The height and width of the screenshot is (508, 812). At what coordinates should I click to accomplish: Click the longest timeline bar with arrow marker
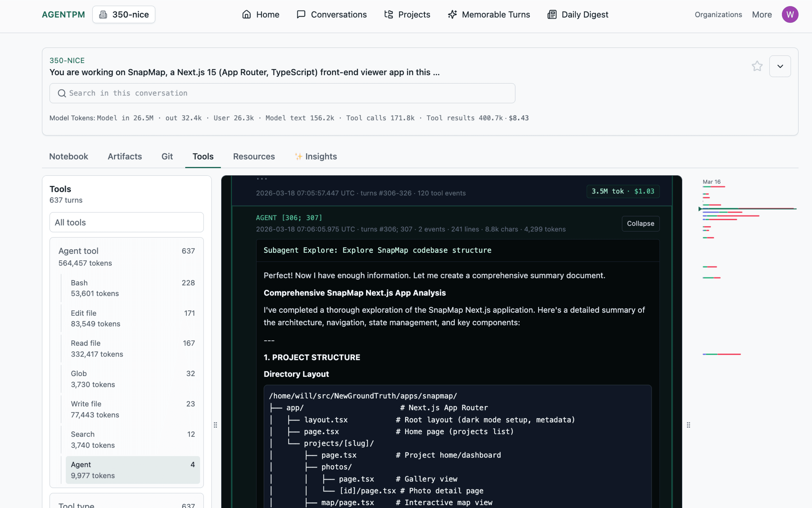pyautogui.click(x=748, y=209)
